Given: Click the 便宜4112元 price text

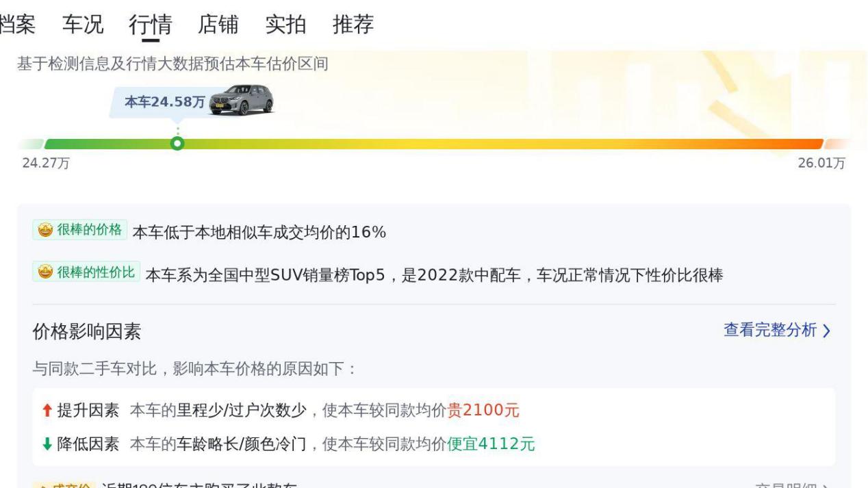Looking at the screenshot, I should (491, 444).
